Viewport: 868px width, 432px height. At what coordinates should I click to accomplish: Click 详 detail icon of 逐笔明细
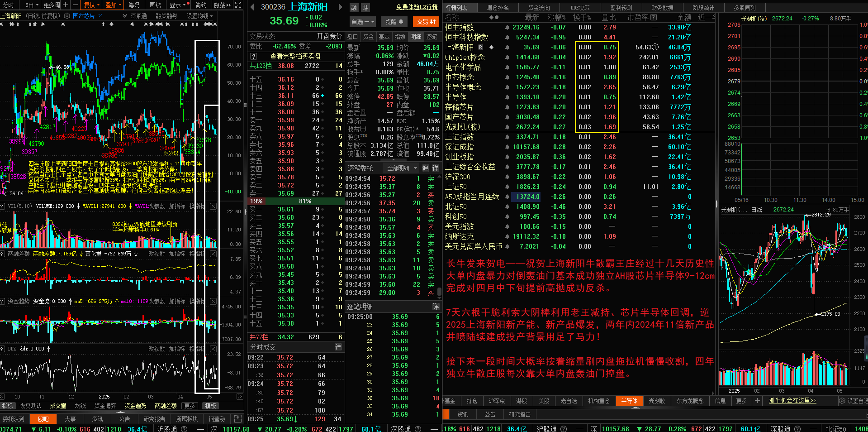tap(435, 307)
